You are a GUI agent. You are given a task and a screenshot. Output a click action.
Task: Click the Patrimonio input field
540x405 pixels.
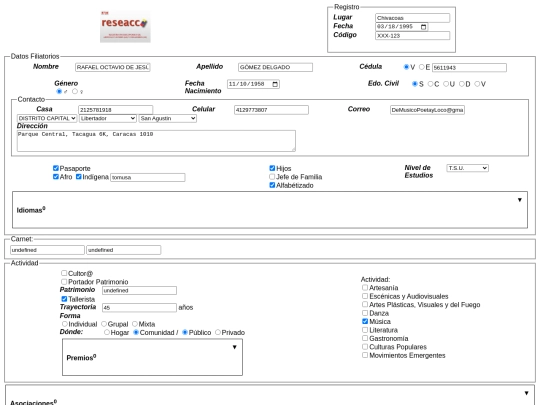[139, 290]
